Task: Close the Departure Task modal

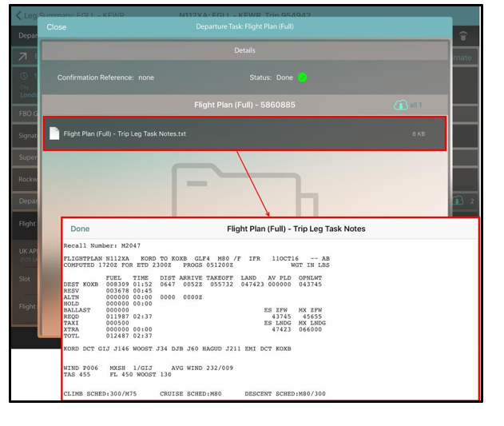Action: pyautogui.click(x=57, y=27)
